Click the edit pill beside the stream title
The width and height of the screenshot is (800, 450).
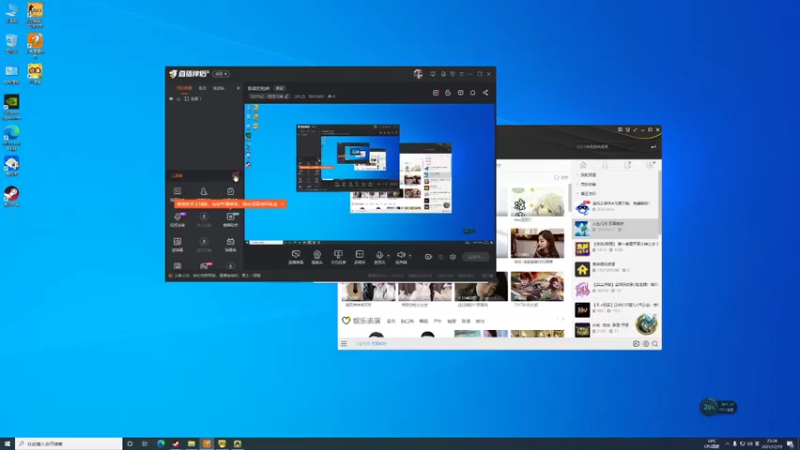point(280,88)
